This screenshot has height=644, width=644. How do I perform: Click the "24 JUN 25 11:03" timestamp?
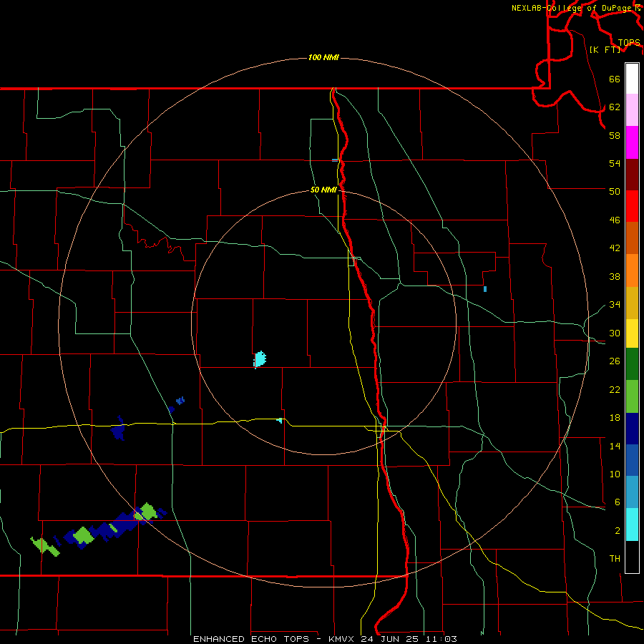(409, 639)
